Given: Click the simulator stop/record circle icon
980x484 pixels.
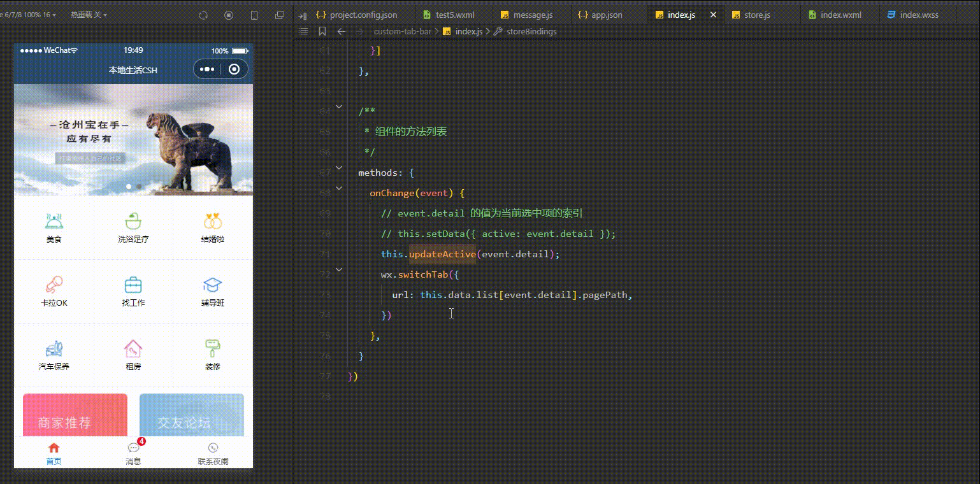Looking at the screenshot, I should pyautogui.click(x=229, y=15).
